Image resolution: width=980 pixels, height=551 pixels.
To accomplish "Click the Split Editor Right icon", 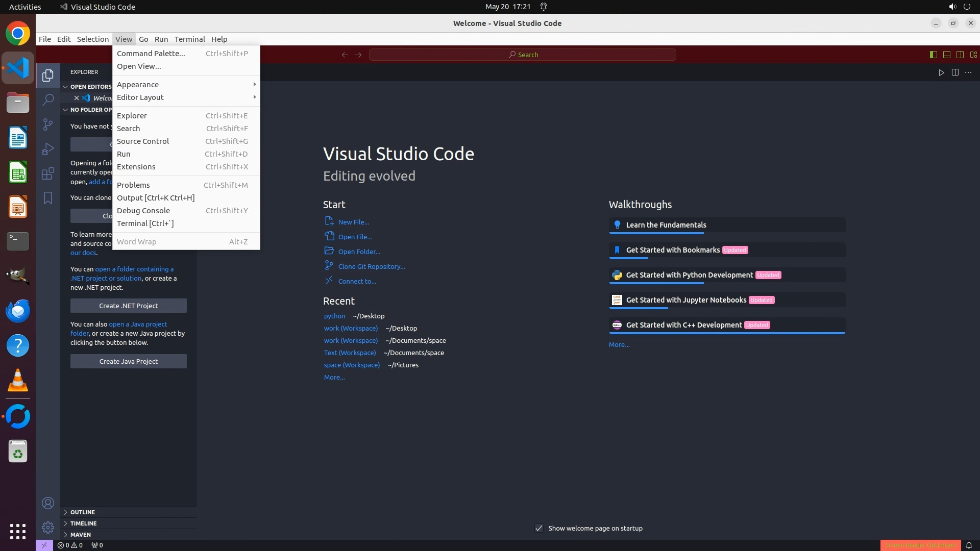I will pyautogui.click(x=954, y=72).
